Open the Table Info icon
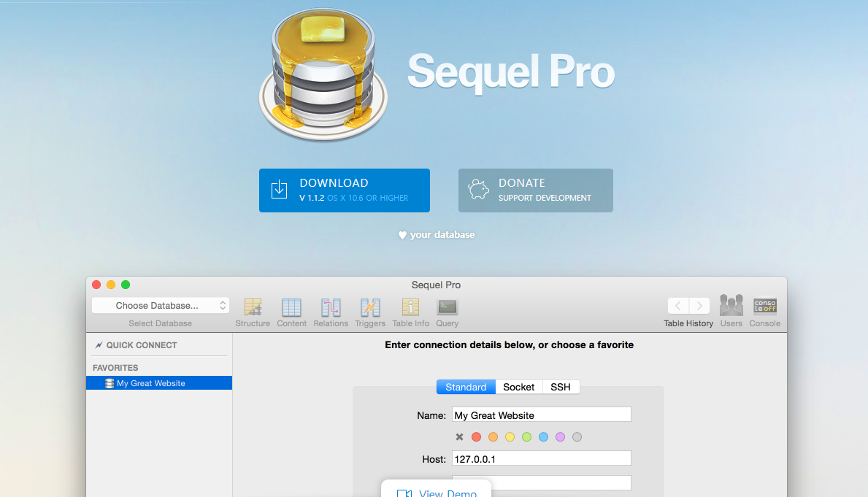This screenshot has height=497, width=868. coord(411,307)
